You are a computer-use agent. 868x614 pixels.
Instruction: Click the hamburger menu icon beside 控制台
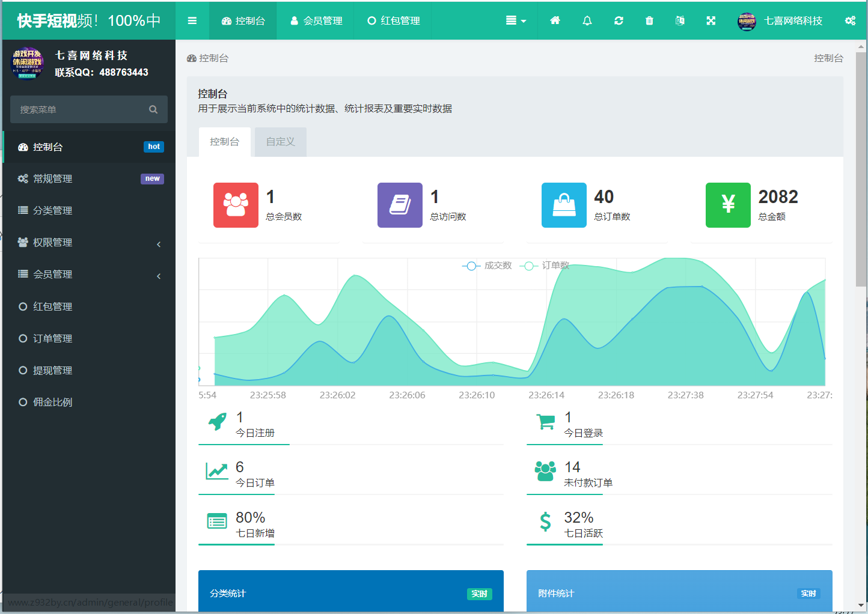pyautogui.click(x=192, y=20)
